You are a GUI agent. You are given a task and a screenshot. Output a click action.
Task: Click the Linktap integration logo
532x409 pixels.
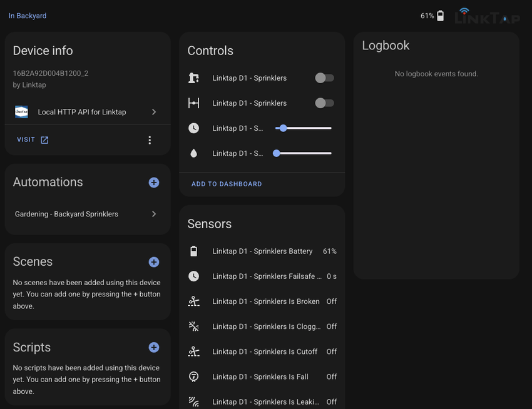(21, 112)
